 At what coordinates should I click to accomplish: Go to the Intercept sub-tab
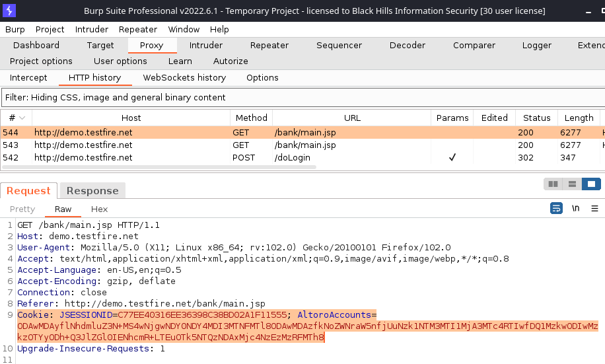pyautogui.click(x=28, y=77)
